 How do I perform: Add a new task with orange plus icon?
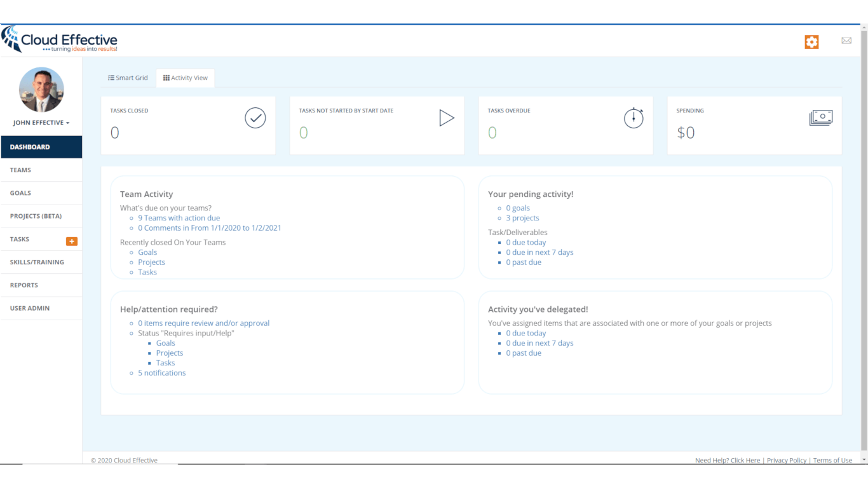(x=72, y=241)
